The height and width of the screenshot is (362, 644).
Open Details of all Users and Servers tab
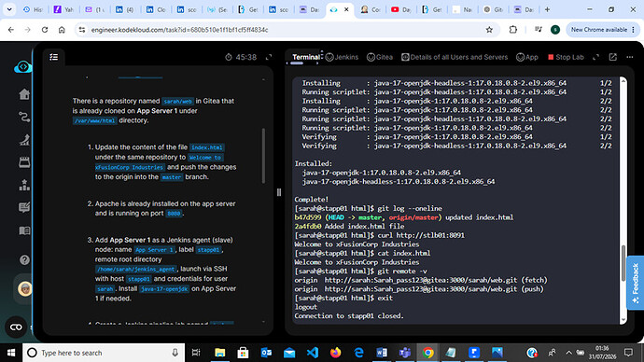(x=455, y=57)
